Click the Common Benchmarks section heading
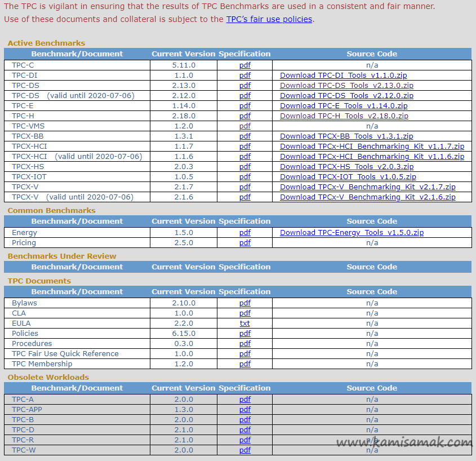Viewport: 476px width, 461px height. [x=51, y=210]
